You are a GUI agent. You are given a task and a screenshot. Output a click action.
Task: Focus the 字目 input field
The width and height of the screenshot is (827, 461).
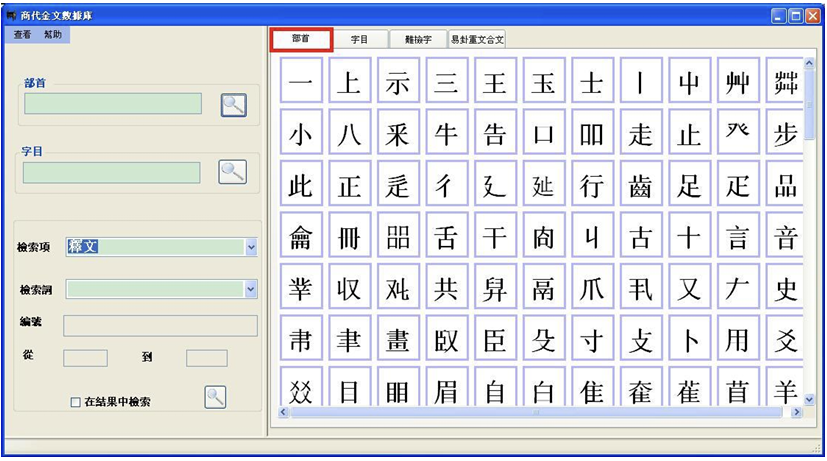(112, 173)
